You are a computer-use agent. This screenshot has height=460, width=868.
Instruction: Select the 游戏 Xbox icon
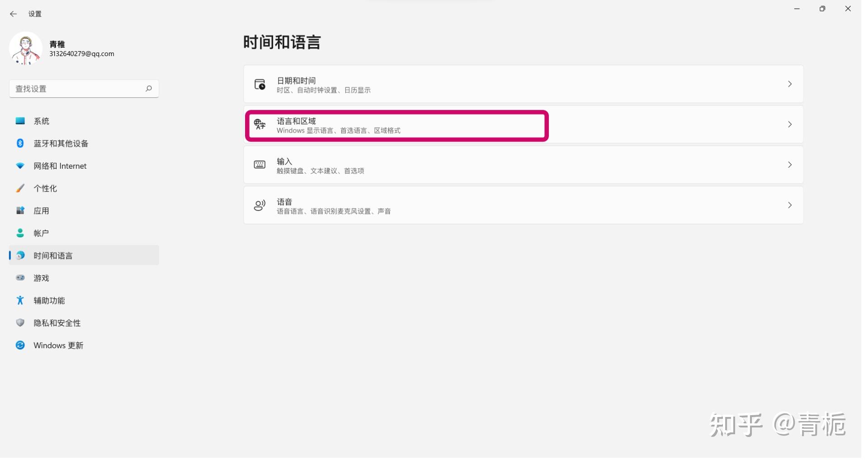[x=20, y=278]
